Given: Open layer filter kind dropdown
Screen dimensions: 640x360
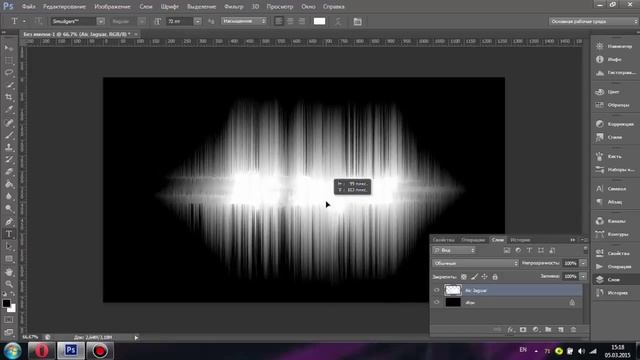Looking at the screenshot, I should 454,250.
